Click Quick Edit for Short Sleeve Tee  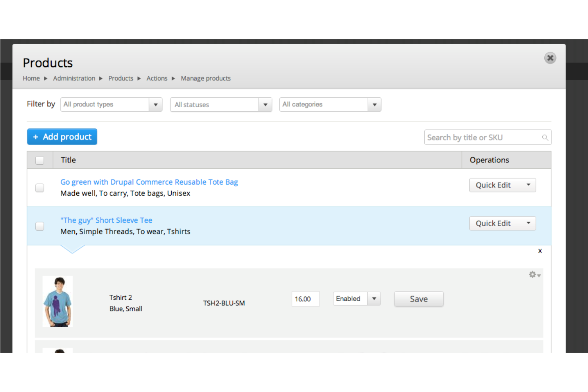[493, 223]
